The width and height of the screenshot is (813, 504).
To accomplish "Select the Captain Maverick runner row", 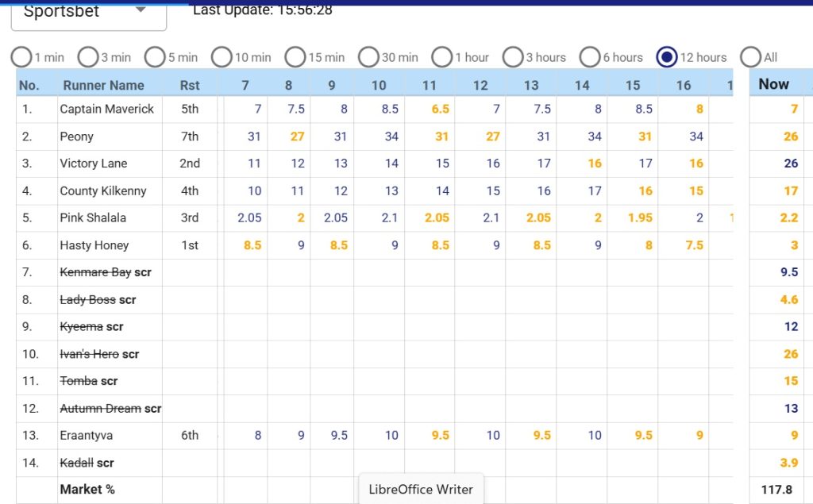I will 107,109.
